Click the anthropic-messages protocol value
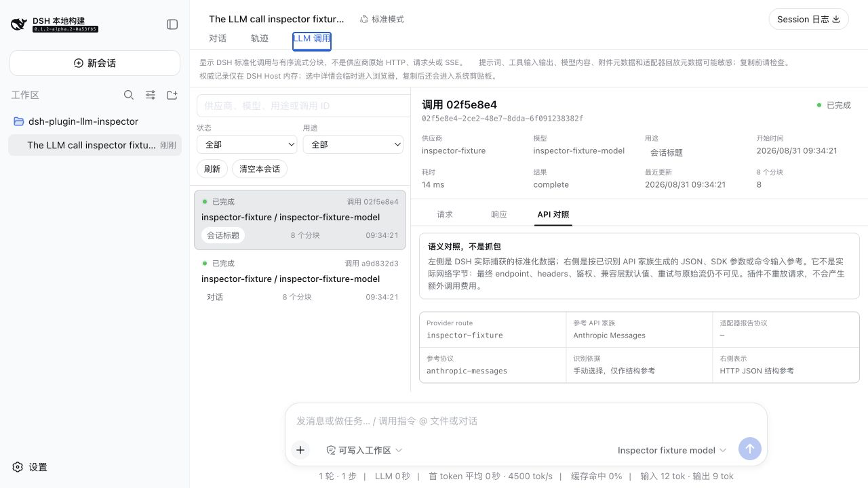 (467, 371)
